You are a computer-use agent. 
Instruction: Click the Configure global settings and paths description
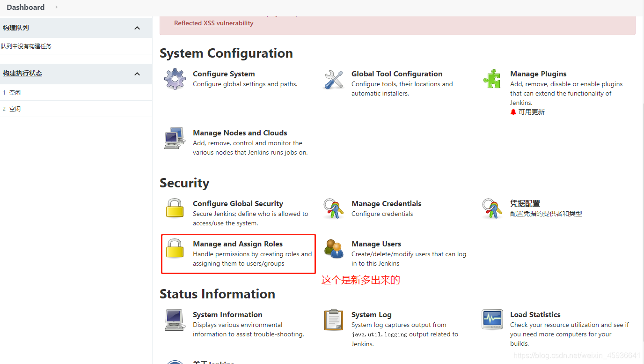click(x=245, y=84)
